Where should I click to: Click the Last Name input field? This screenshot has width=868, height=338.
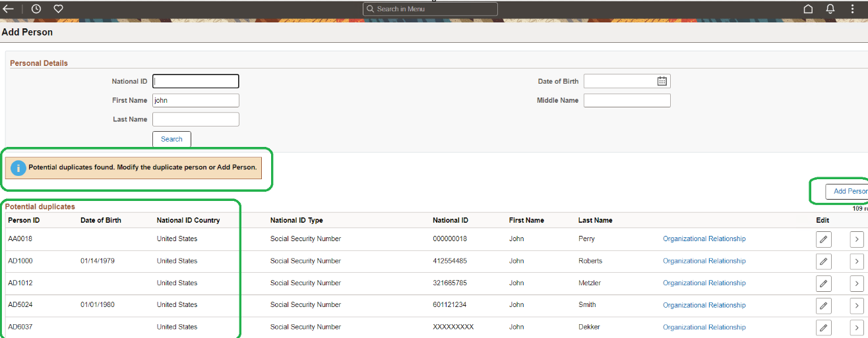196,119
